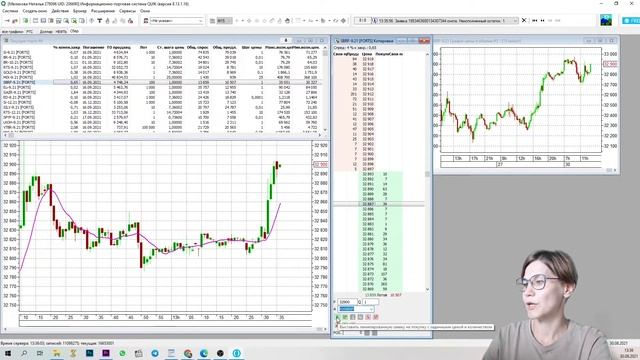
Task: Expand the order message dropdown in toolbar
Action: pyautogui.click(x=516, y=20)
